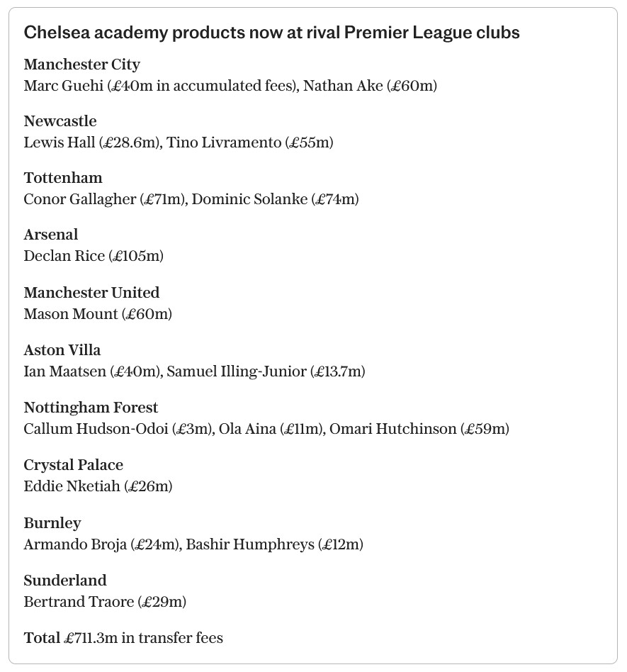Click the Nathan Ake £60m entry

click(x=370, y=86)
